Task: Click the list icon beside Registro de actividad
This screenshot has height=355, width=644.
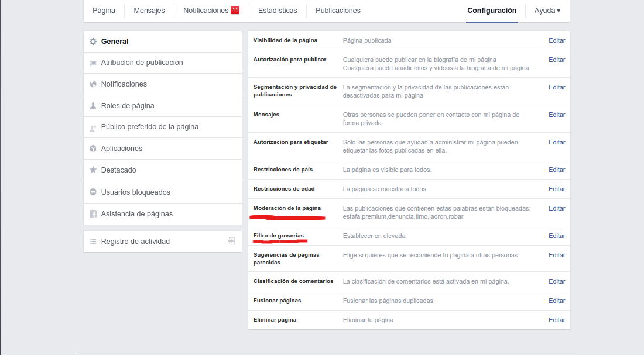Action: pos(93,242)
